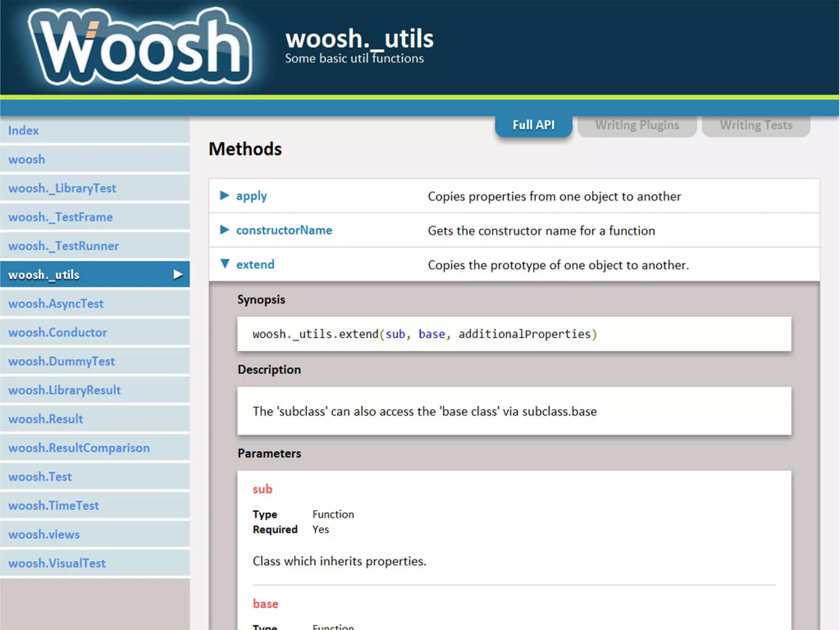Click the Woosh logo
The image size is (840, 630).
pos(139,46)
